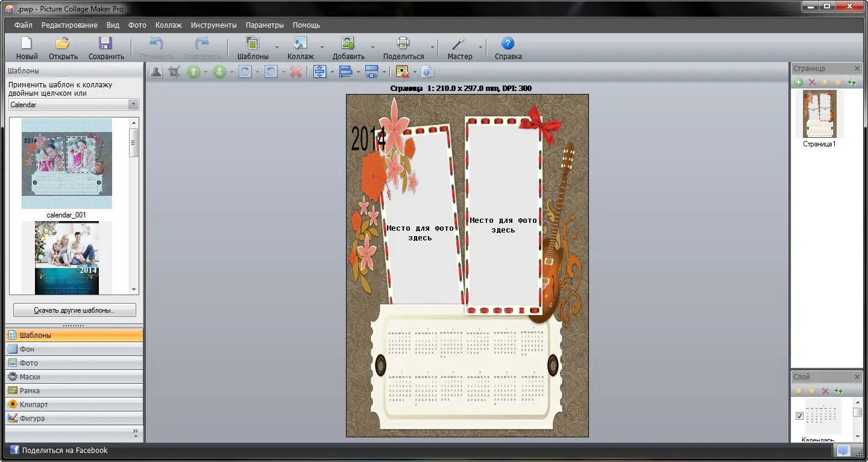Viewport: 868px width, 462px height.
Task: Toggle the Календарь layer visibility checkbox
Action: (x=799, y=416)
